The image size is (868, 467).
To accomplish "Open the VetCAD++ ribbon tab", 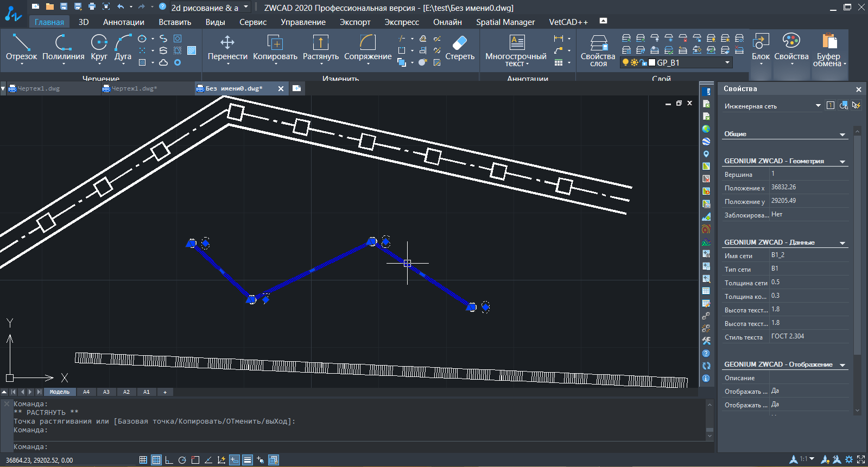I will (x=568, y=22).
